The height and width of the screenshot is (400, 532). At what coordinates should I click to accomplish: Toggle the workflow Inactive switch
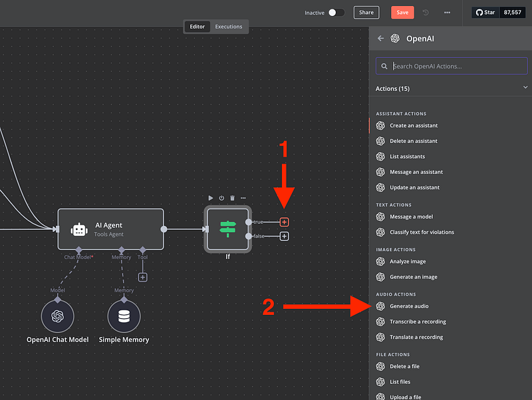(336, 13)
